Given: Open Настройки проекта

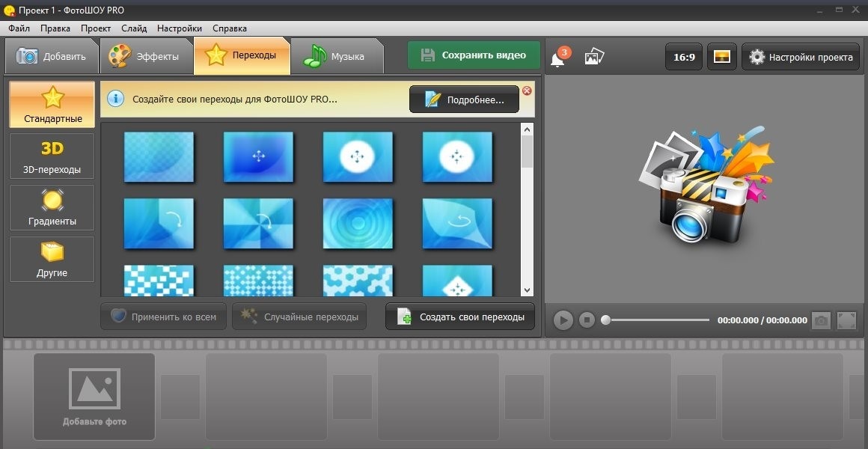Looking at the screenshot, I should click(x=801, y=57).
